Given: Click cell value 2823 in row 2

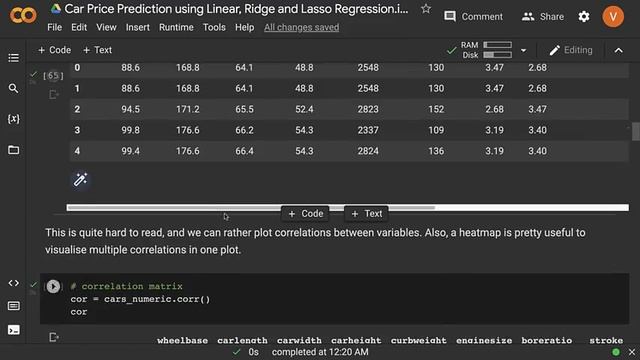Looking at the screenshot, I should point(368,109).
